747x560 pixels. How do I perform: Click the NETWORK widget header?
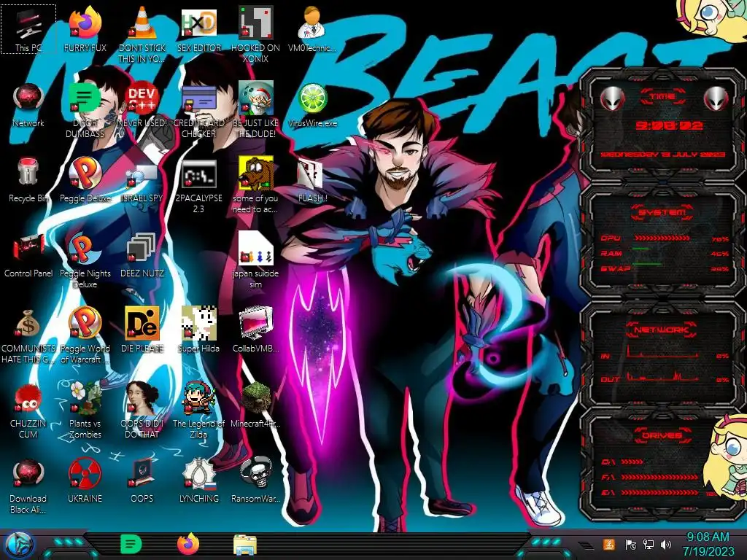pyautogui.click(x=661, y=330)
